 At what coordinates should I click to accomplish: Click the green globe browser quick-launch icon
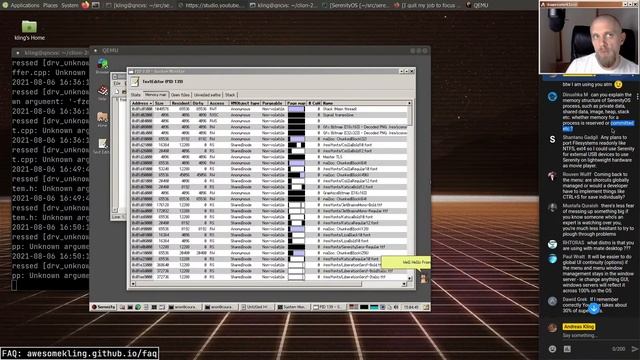pyautogui.click(x=138, y=307)
